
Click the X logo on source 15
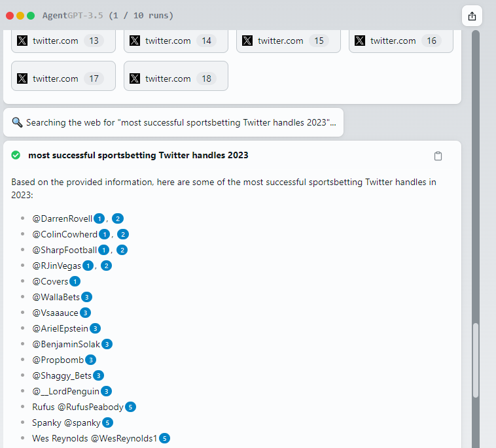tap(247, 41)
